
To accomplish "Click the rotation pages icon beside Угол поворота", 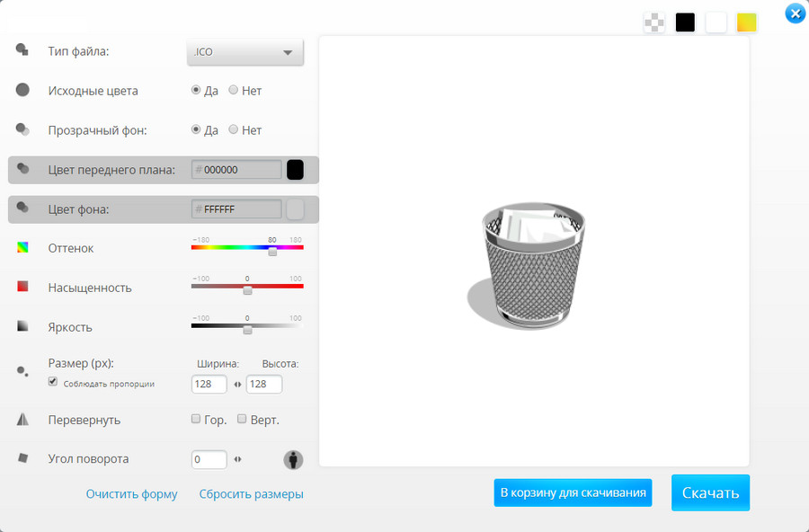I will point(22,458).
